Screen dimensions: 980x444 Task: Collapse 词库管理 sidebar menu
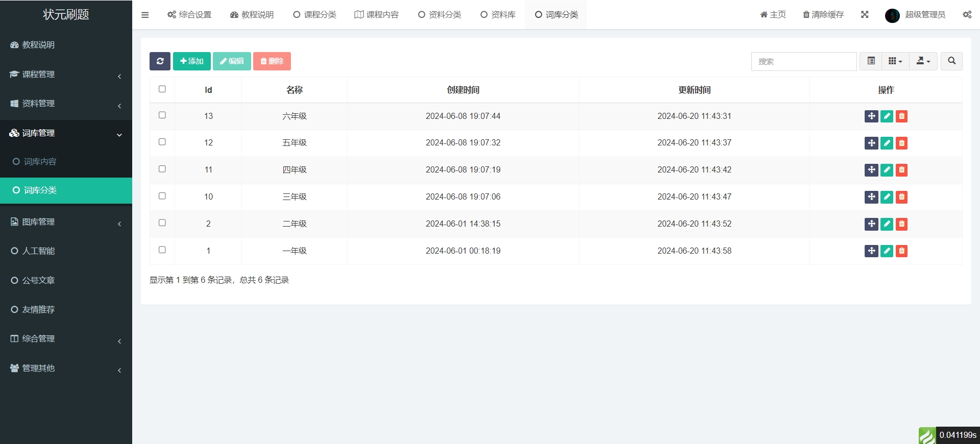[66, 133]
